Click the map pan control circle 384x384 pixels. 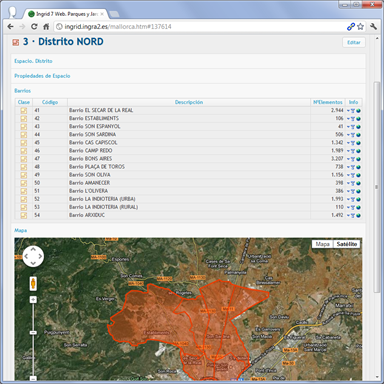coord(33,256)
